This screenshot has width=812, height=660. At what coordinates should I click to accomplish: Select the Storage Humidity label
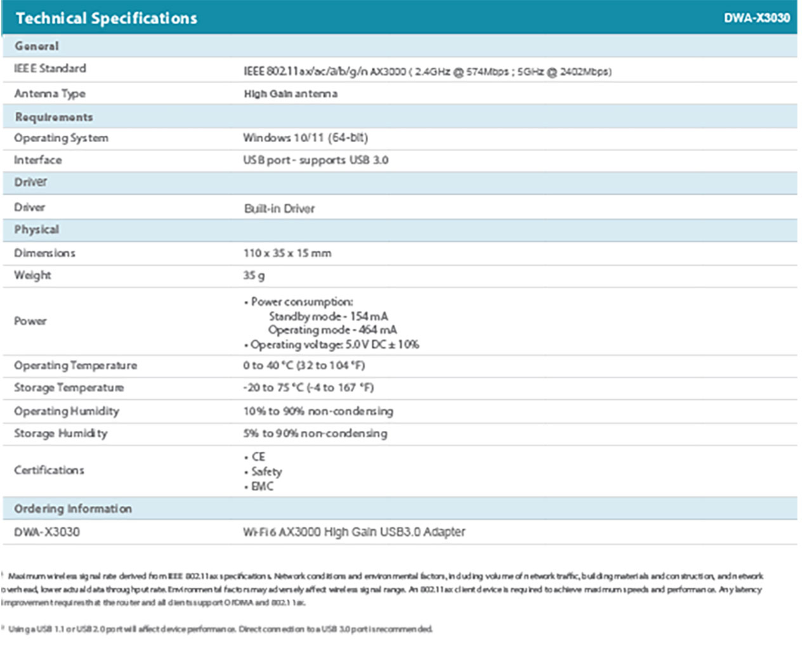(61, 433)
